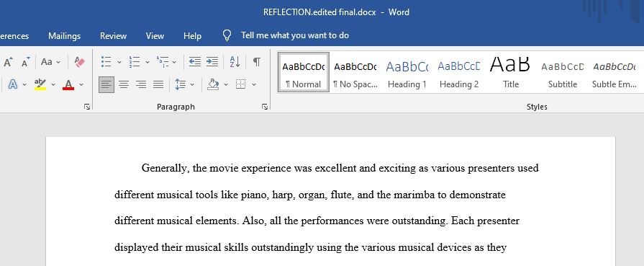Open the bullet library dropdown arrow
Screen dimensions: 644x266
tap(119, 62)
